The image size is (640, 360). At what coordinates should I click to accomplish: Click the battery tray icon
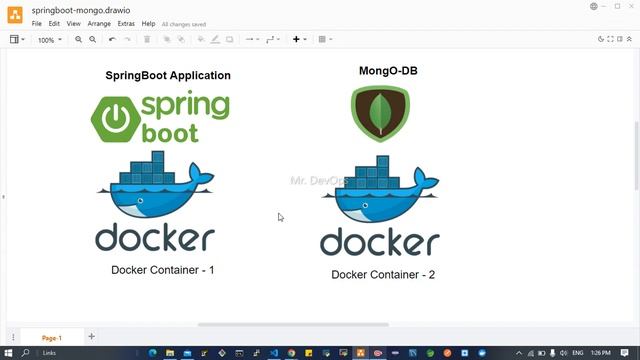pos(541,353)
